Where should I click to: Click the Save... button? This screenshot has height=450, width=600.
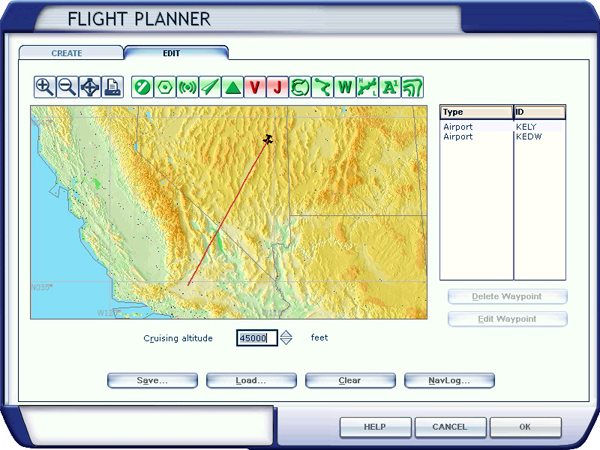(x=152, y=380)
